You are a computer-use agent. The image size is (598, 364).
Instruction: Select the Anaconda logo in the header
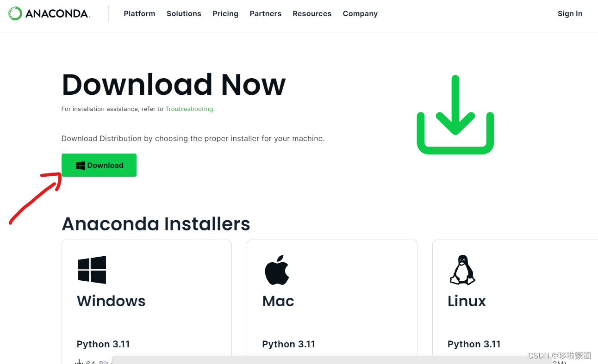point(15,13)
